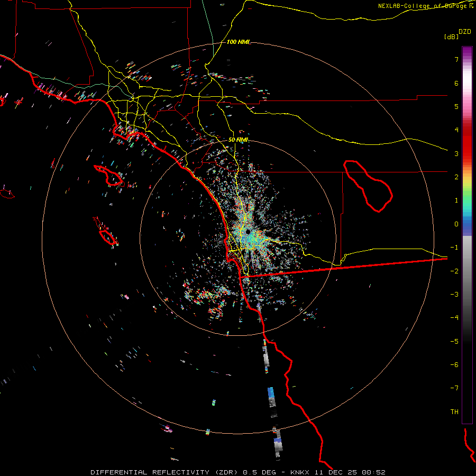Click the 4 value on the color scale
Viewport: 476px width, 476px height.
(456, 130)
